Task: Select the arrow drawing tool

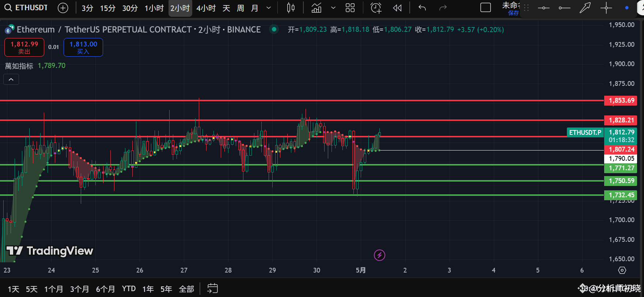Action: coord(585,8)
